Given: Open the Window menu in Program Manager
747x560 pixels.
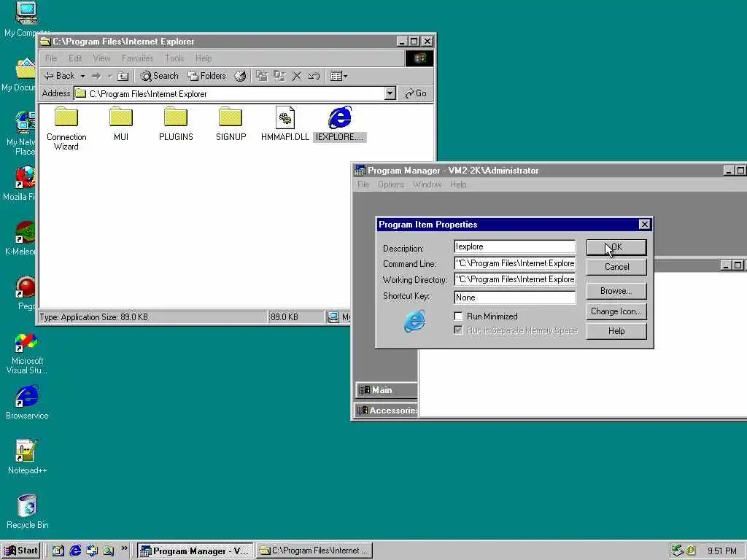Looking at the screenshot, I should 427,184.
